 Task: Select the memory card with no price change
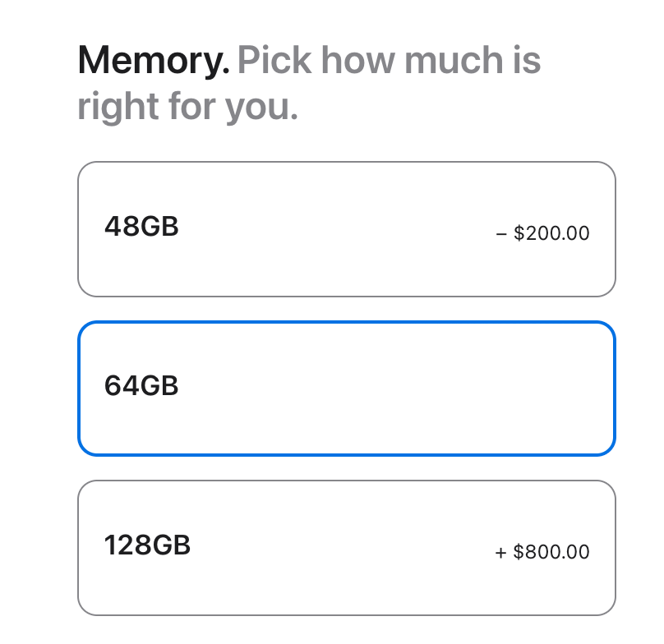(346, 388)
